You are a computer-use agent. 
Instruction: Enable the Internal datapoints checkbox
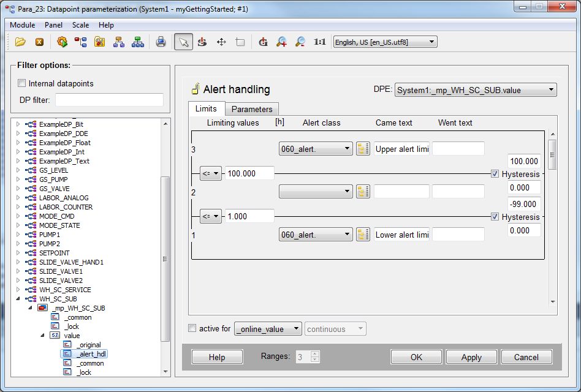click(x=22, y=83)
